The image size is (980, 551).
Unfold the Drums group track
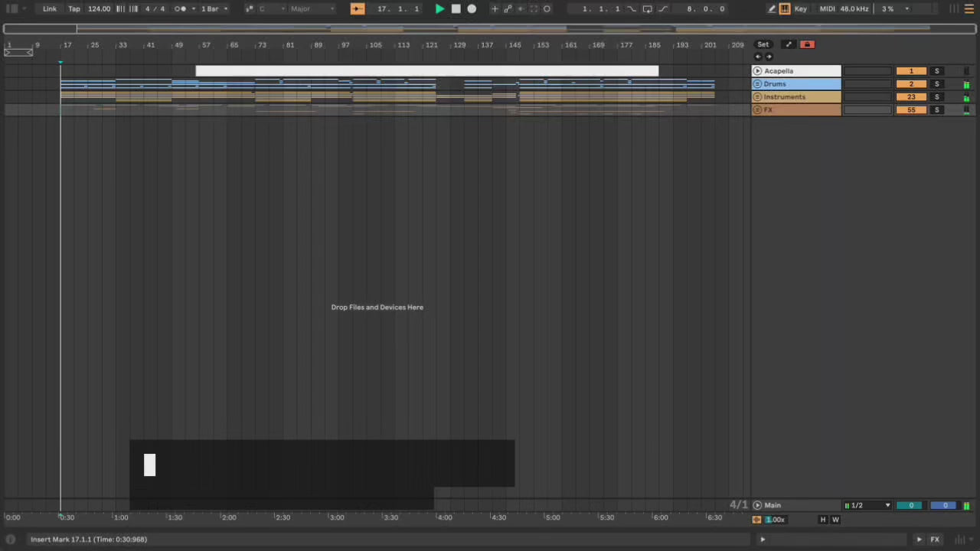[757, 84]
